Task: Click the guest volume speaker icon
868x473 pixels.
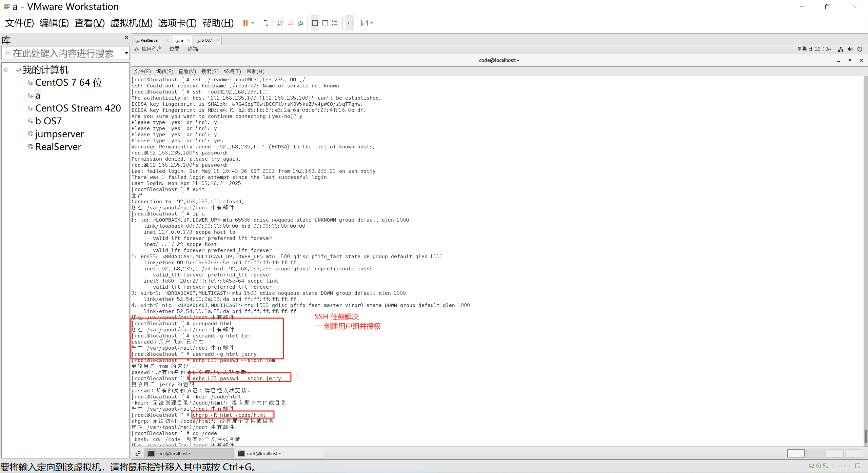Action: click(x=850, y=49)
